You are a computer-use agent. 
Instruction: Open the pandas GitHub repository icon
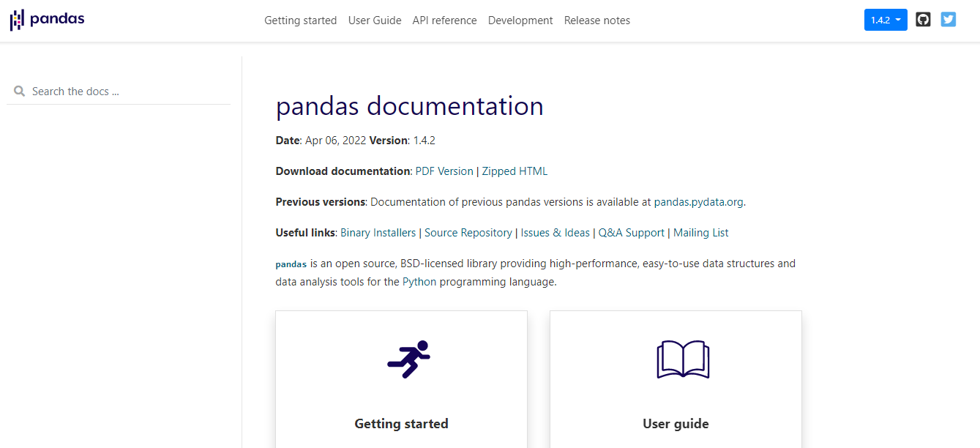pyautogui.click(x=922, y=19)
